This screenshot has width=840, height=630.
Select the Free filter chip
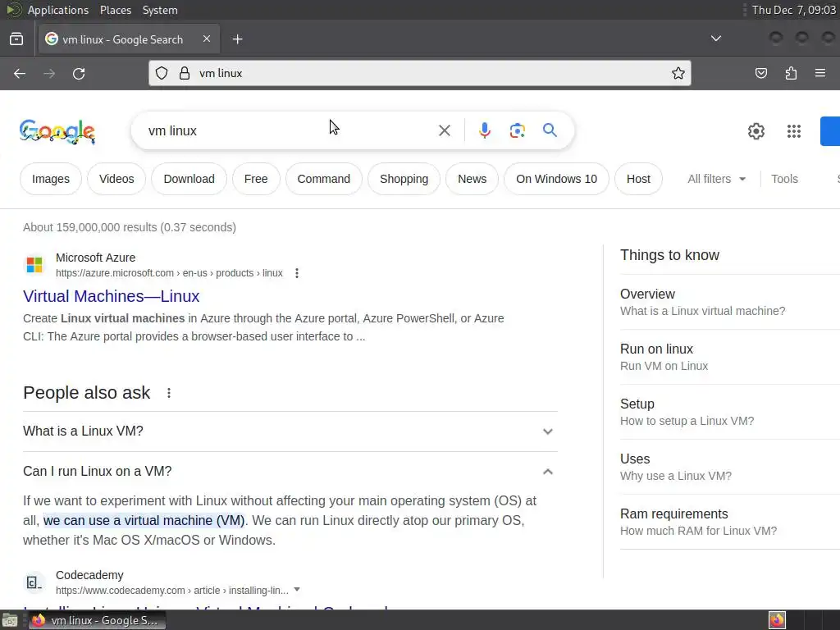256,179
